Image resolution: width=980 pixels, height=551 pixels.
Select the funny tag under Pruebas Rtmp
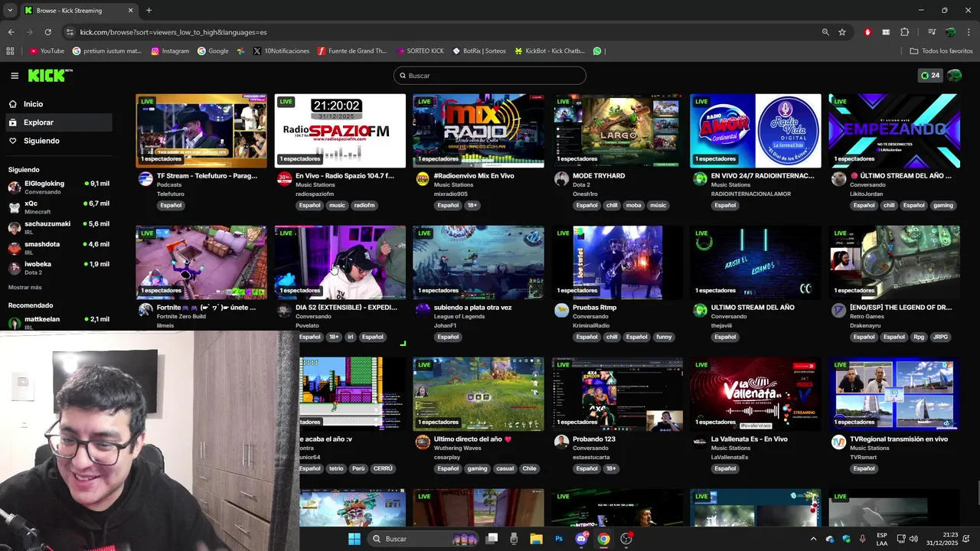point(664,337)
